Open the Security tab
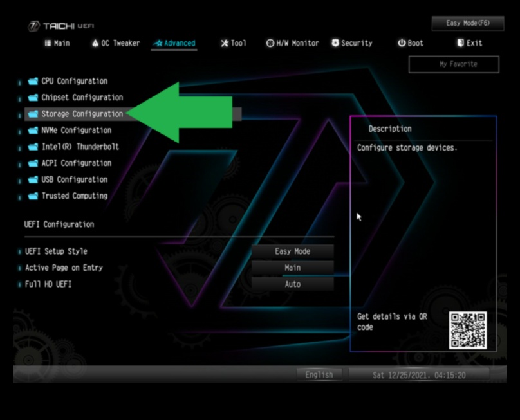 pos(351,43)
